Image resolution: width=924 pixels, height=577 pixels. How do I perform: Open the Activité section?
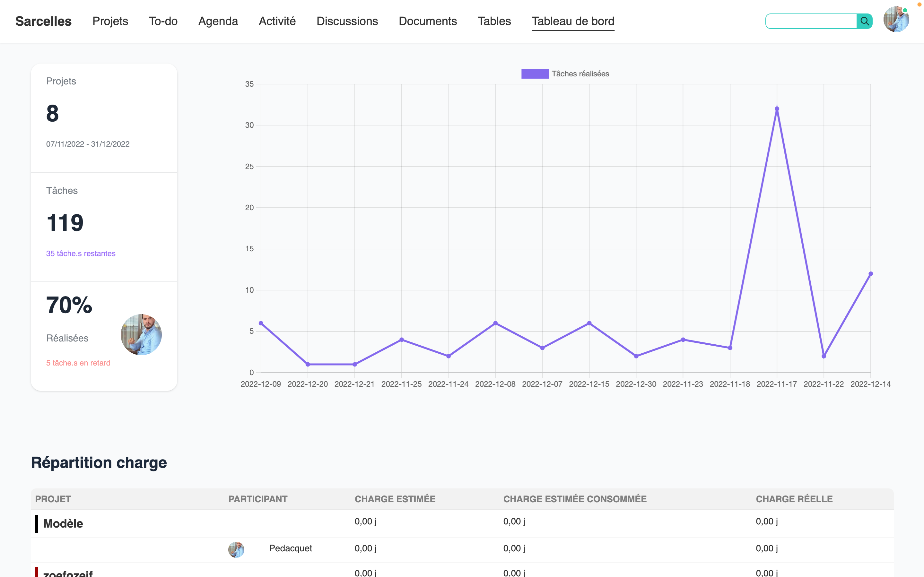coord(277,21)
